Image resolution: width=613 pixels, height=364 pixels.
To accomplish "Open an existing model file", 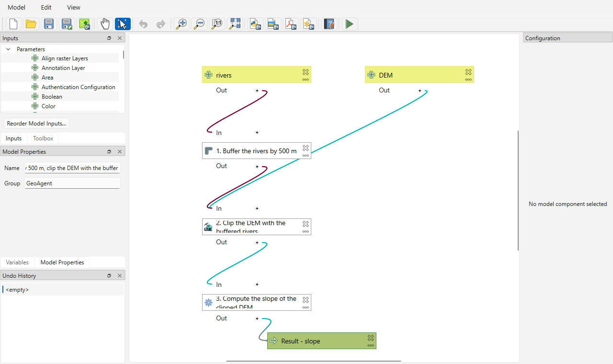I will 31,24.
